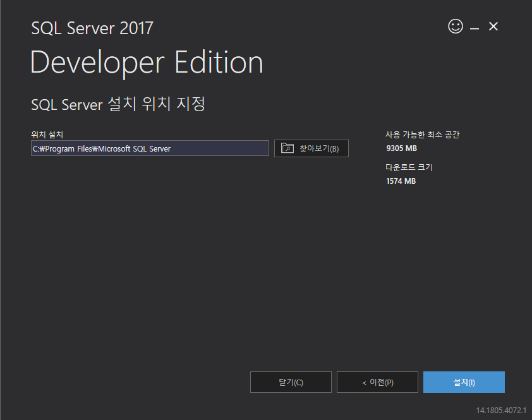The width and height of the screenshot is (532, 420).
Task: Click the 다운로드 크기 label
Action: pos(409,167)
